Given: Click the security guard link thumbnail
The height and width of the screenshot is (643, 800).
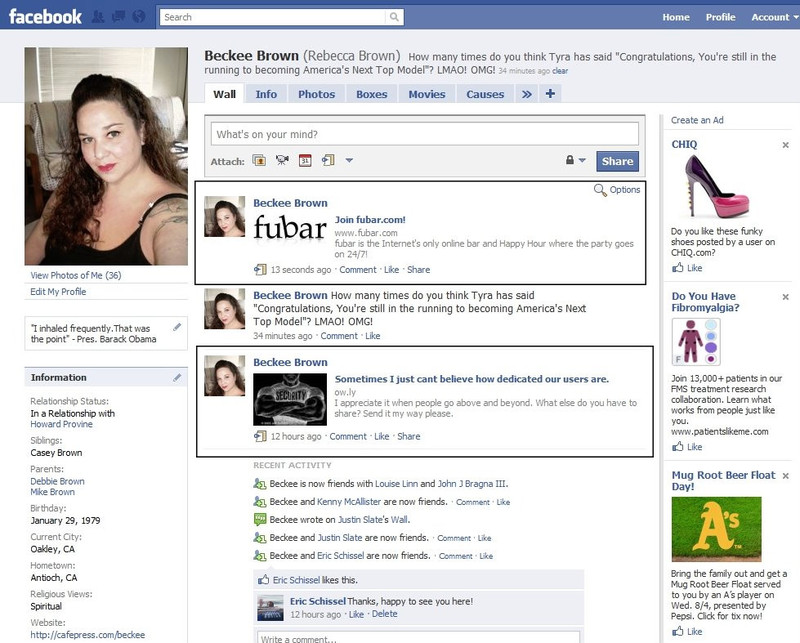Looking at the screenshot, I should pyautogui.click(x=290, y=400).
